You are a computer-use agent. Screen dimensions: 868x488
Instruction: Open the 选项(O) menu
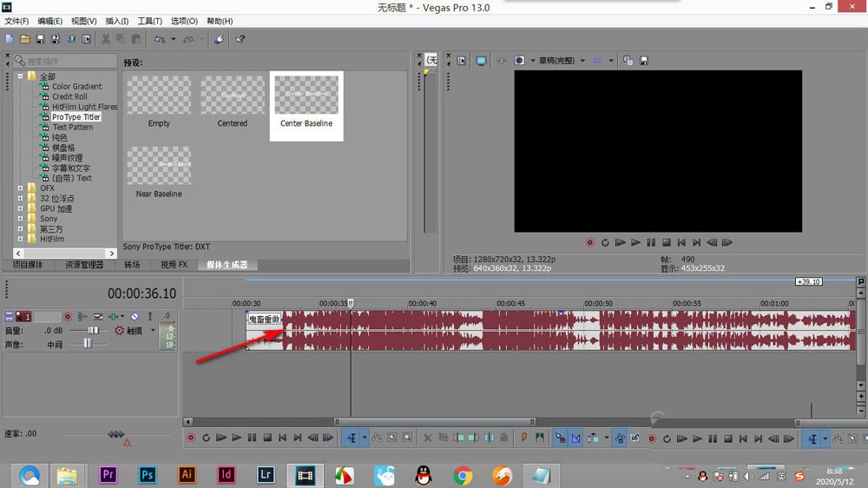coord(184,21)
